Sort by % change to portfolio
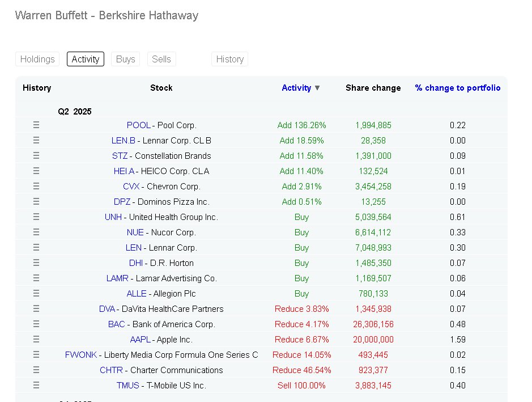 click(458, 88)
